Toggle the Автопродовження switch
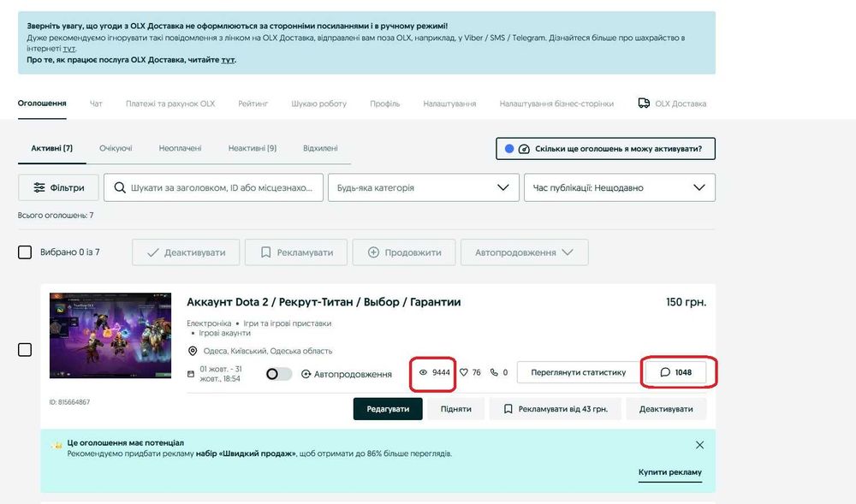This screenshot has height=504, width=856. click(x=279, y=374)
